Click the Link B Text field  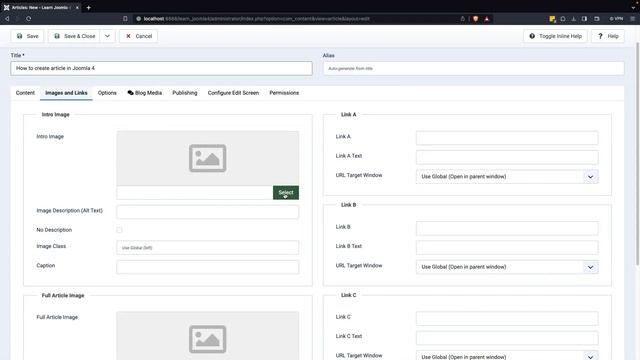507,247
